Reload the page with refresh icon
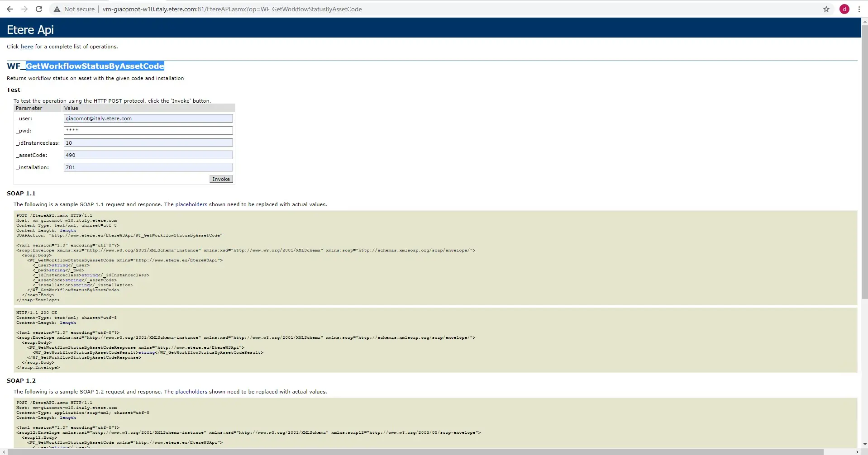 pyautogui.click(x=39, y=9)
